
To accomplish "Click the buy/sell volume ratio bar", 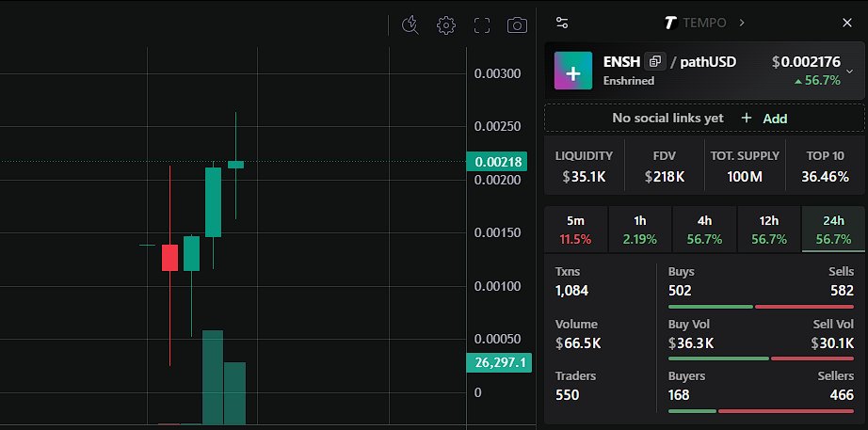I will [762, 358].
